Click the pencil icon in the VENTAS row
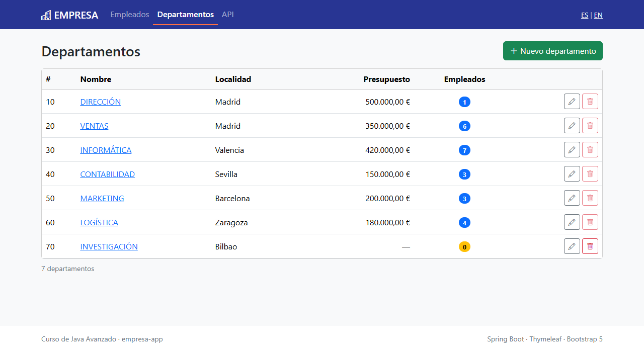 pos(572,126)
